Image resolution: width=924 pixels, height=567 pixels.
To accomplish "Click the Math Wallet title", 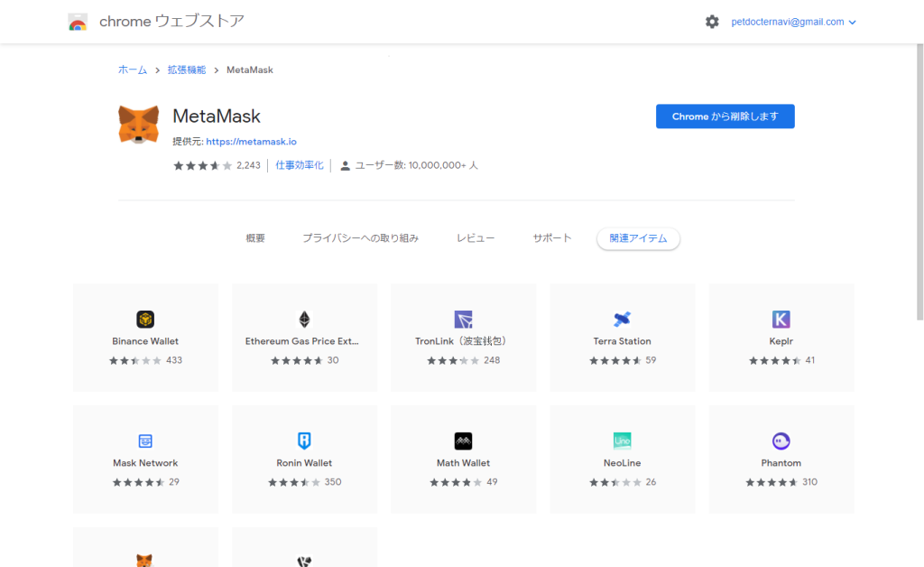I will click(463, 463).
